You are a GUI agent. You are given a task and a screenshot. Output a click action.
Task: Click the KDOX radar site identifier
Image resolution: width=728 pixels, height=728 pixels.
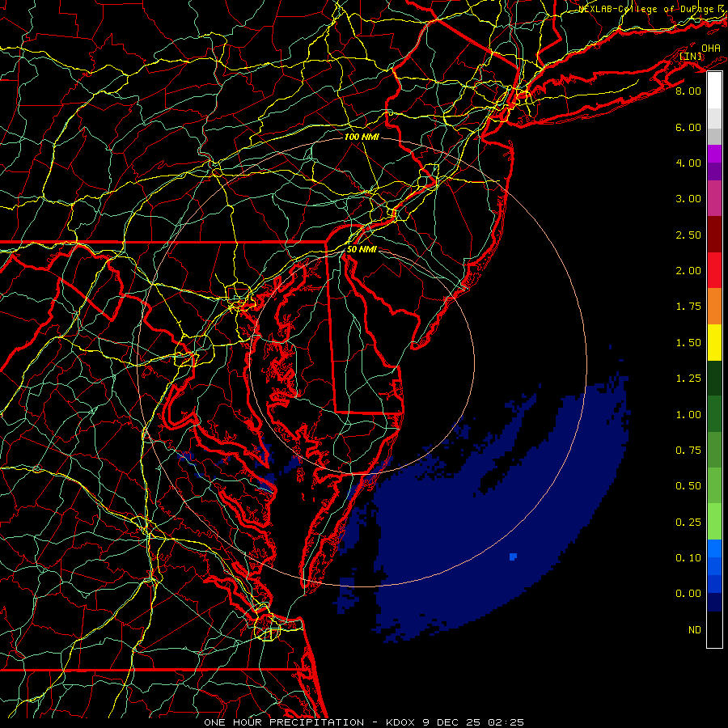tap(401, 722)
